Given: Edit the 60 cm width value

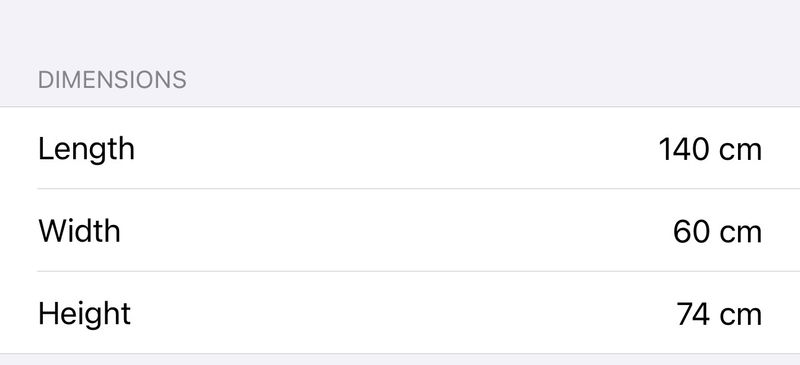Looking at the screenshot, I should click(717, 232).
